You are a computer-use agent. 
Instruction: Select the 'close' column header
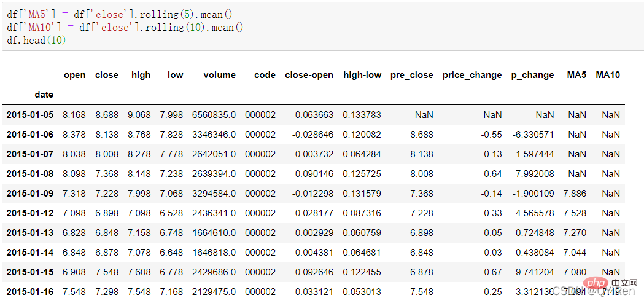pyautogui.click(x=107, y=75)
